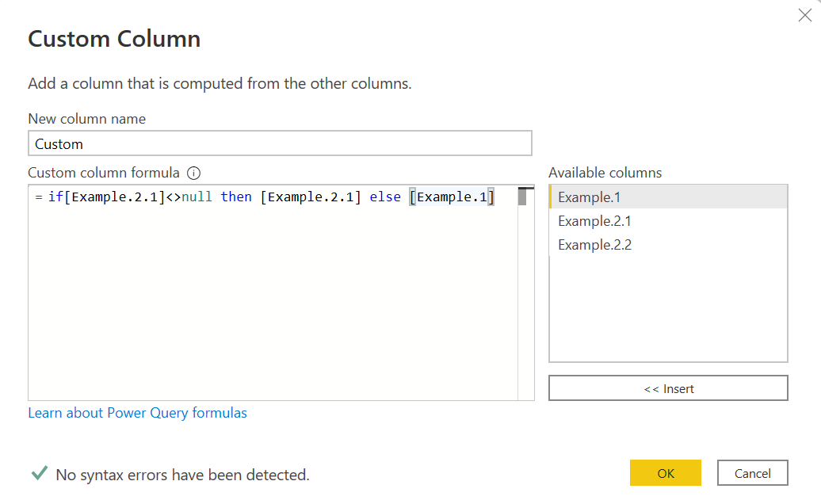Select Example.2.2 in Available columns
Image resolution: width=821 pixels, height=504 pixels.
tap(668, 244)
